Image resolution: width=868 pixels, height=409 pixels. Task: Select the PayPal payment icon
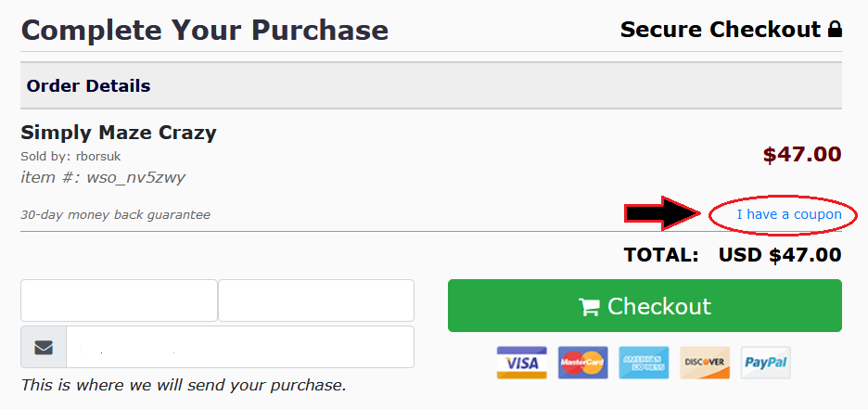tap(766, 363)
